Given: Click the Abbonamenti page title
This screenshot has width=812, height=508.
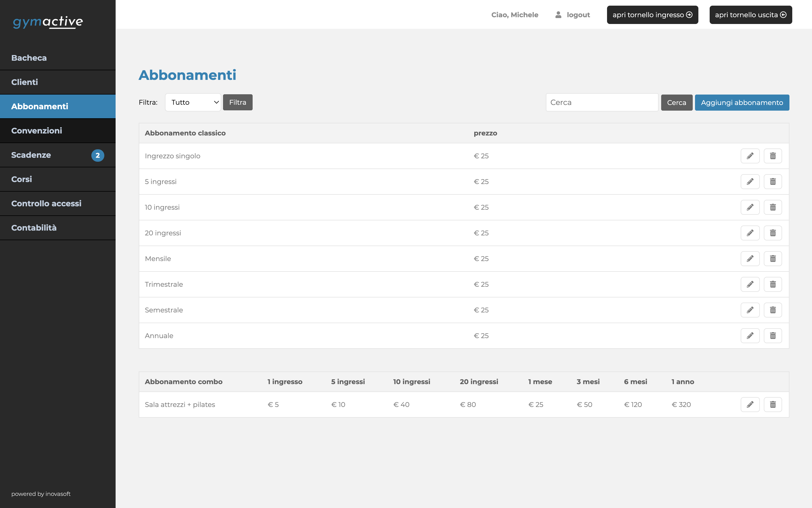Looking at the screenshot, I should click(187, 75).
